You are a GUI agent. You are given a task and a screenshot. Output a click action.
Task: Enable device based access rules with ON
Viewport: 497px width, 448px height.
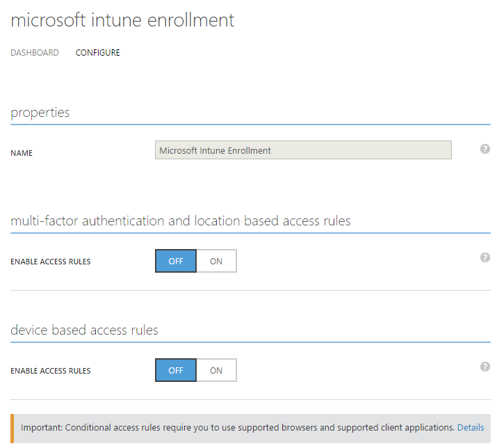[216, 370]
